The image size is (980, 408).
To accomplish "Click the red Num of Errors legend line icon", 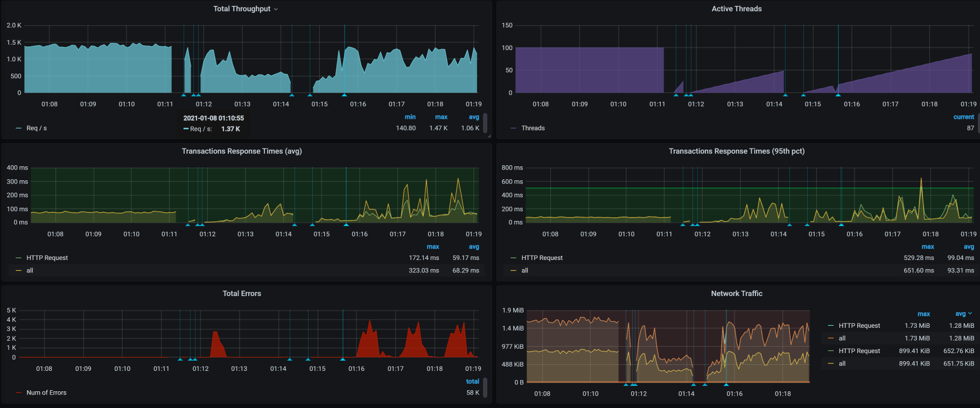I will [19, 393].
